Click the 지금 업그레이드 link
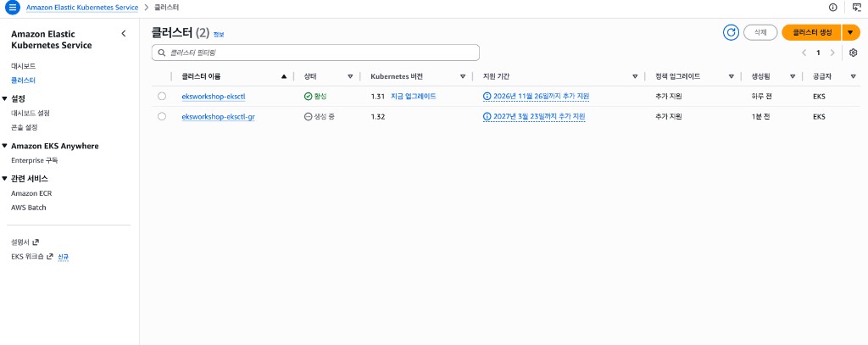This screenshot has height=345, width=868. tap(414, 97)
